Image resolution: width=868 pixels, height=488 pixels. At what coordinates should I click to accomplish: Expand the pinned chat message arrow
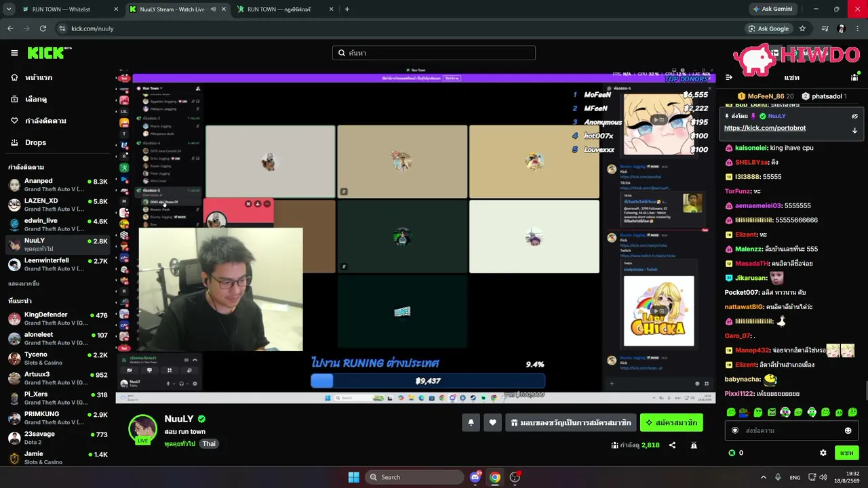tap(854, 130)
